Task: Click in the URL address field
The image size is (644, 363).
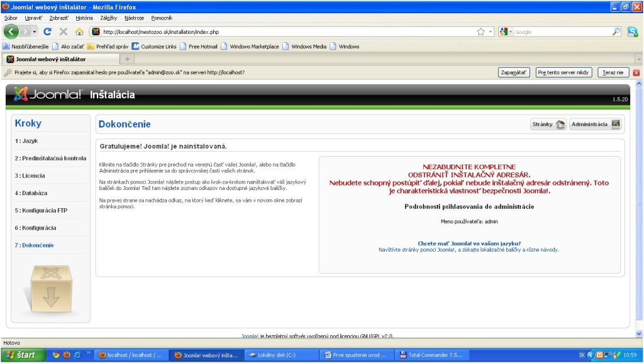Action: pyautogui.click(x=287, y=31)
